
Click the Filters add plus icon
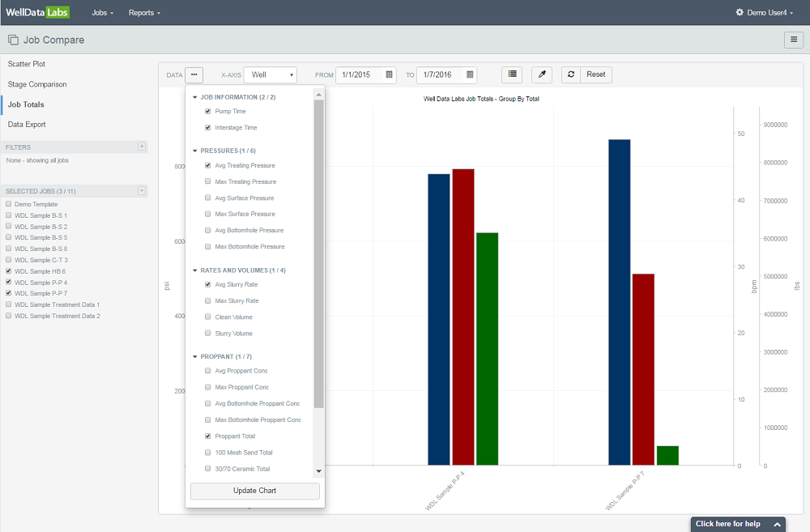[142, 147]
